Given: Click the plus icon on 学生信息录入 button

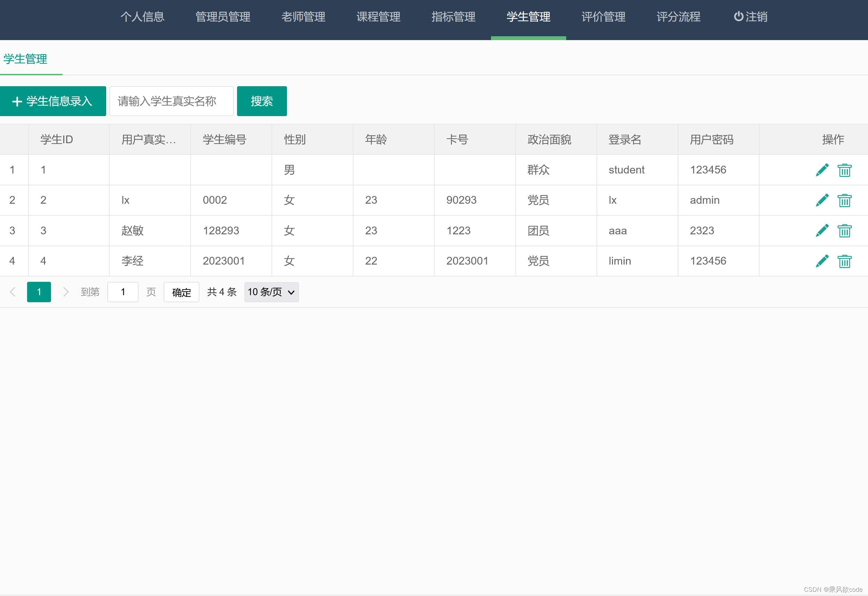Looking at the screenshot, I should [x=18, y=101].
